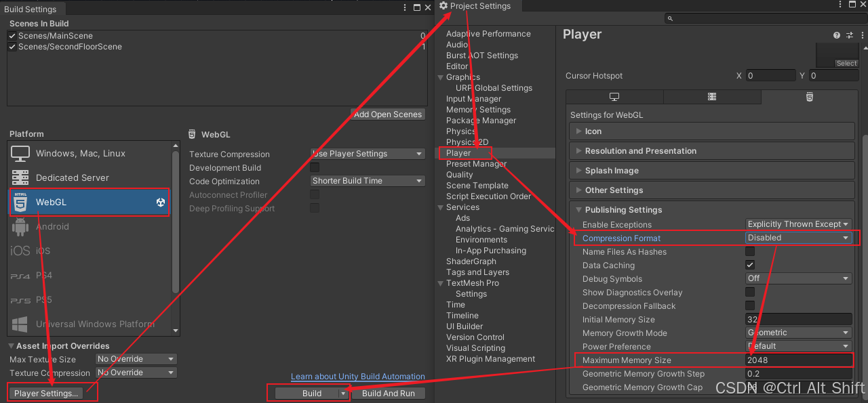The width and height of the screenshot is (868, 403).
Task: Collapse the TextMesh Pro tree arrow
Action: click(441, 283)
